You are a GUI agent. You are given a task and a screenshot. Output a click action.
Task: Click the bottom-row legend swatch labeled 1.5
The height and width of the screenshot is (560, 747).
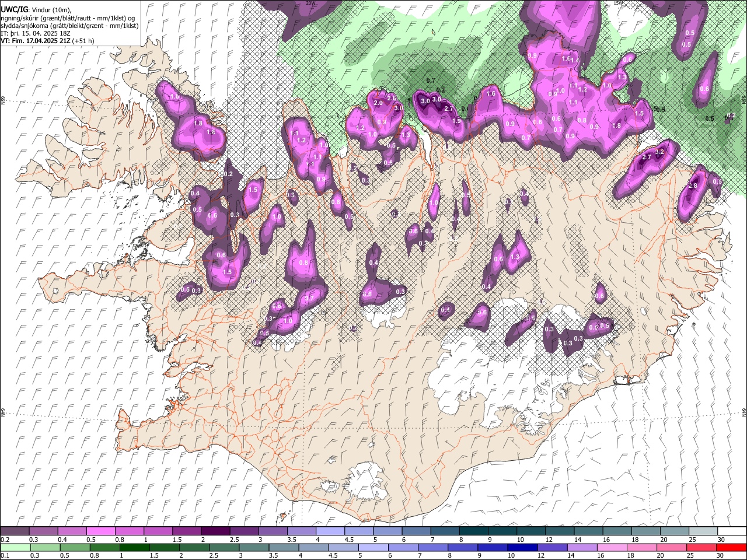click(x=164, y=547)
